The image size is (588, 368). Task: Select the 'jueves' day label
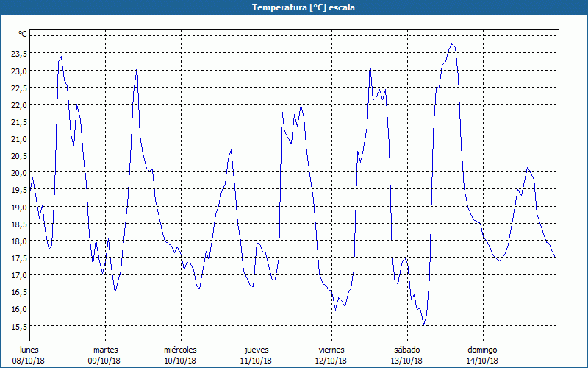coord(257,350)
